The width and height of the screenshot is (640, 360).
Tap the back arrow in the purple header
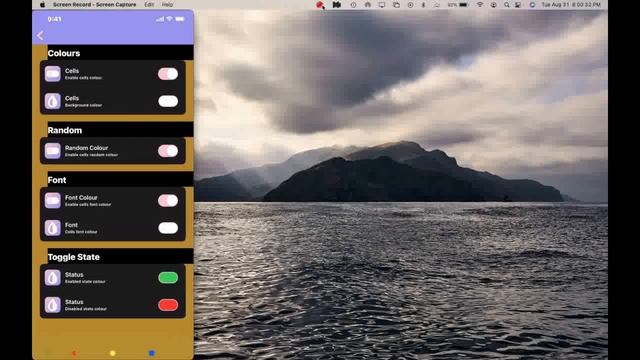40,36
